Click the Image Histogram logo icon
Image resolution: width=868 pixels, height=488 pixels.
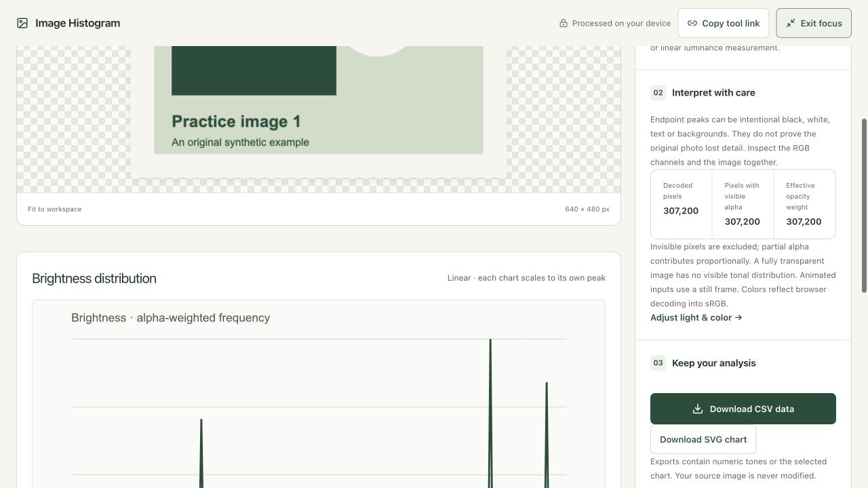(x=22, y=23)
